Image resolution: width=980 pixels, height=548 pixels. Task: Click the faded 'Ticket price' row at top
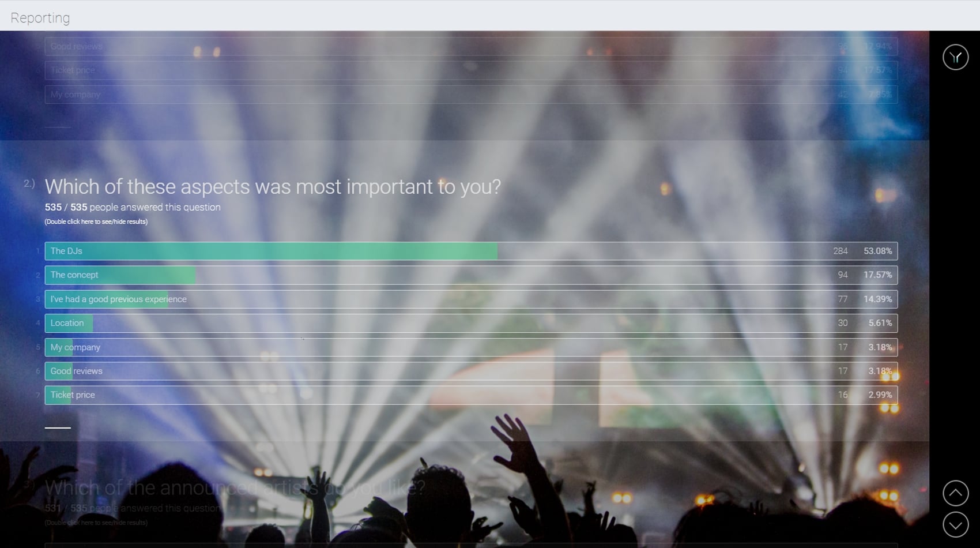tap(471, 70)
